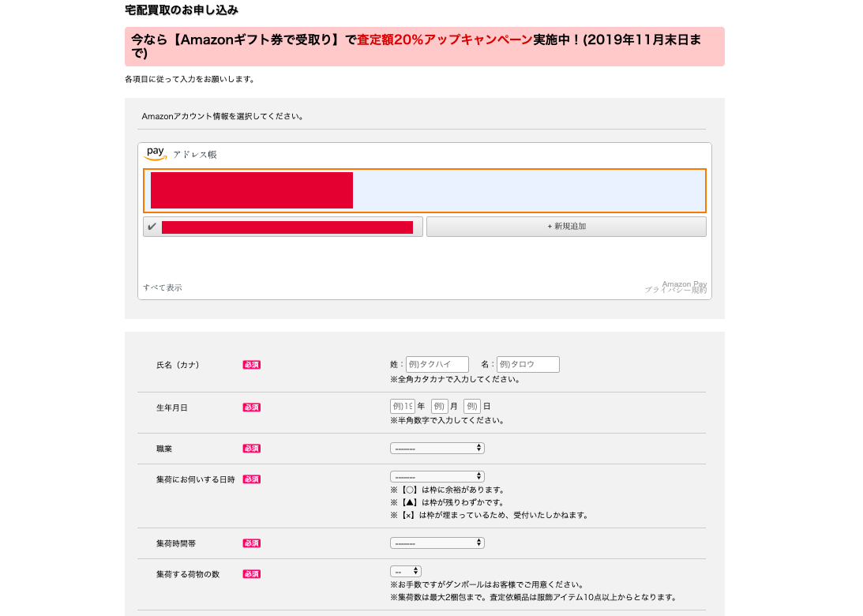This screenshot has width=863, height=616.
Task: Click the birth month input field
Action: [439, 406]
